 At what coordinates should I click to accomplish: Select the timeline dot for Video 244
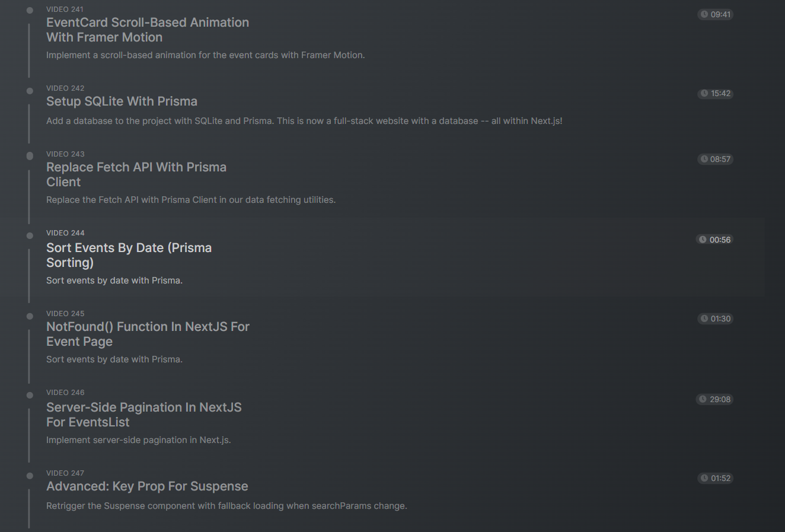30,235
